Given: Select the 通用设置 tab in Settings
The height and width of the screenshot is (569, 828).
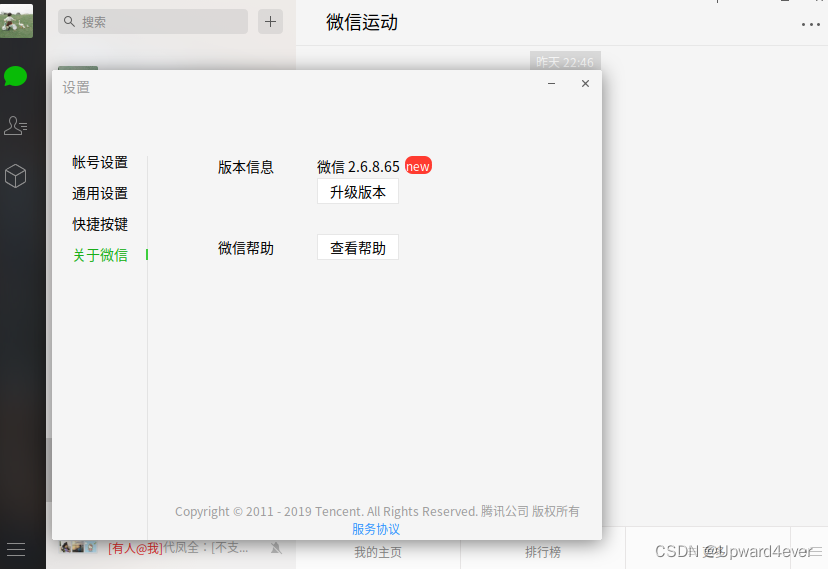Looking at the screenshot, I should pos(100,193).
